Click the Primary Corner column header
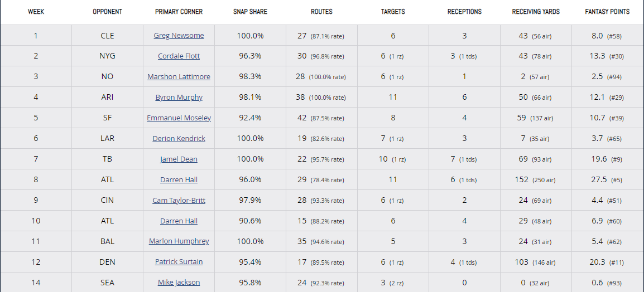Screen dimensions: 644x292 click(x=179, y=12)
